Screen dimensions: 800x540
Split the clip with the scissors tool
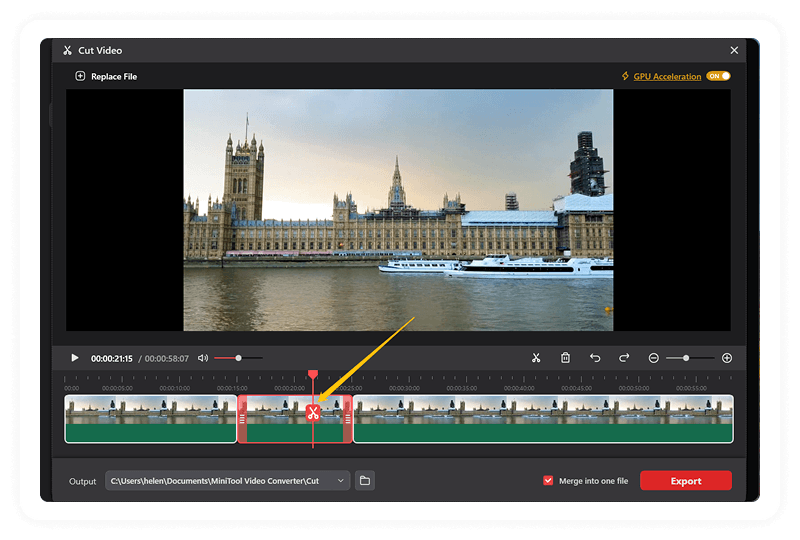tap(536, 358)
